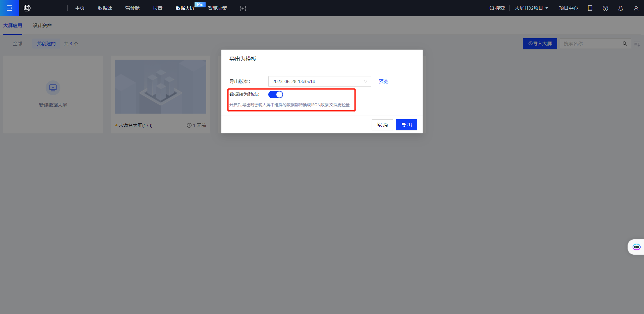Click the add-module plus icon in navbar
The height and width of the screenshot is (314, 644).
(x=243, y=8)
